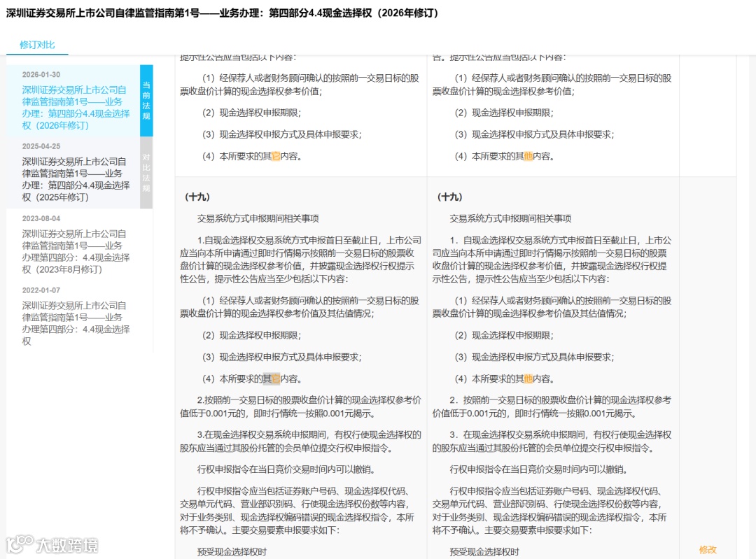756x559 pixels.
Task: Click left paragraph starting 1.自现金选择权
Action: pos(300,260)
